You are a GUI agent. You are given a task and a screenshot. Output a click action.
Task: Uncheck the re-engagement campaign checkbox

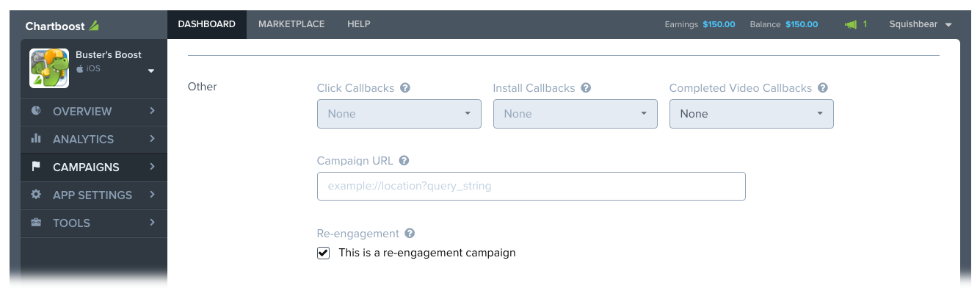[x=323, y=253]
